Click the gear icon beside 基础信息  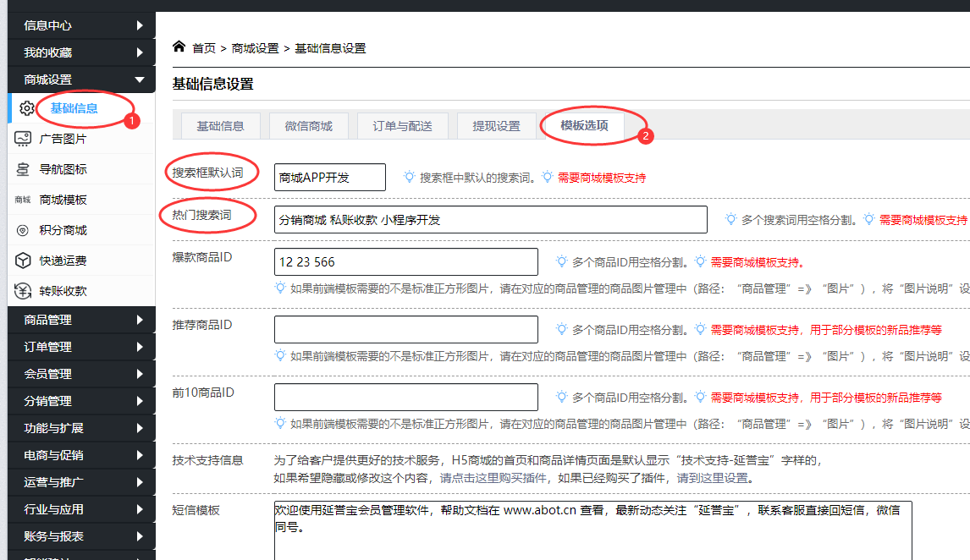(26, 108)
